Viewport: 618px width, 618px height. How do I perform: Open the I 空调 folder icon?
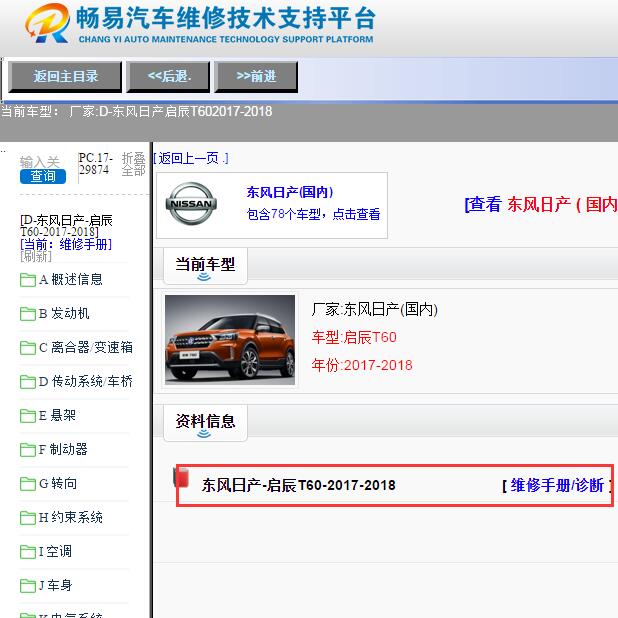coord(28,551)
